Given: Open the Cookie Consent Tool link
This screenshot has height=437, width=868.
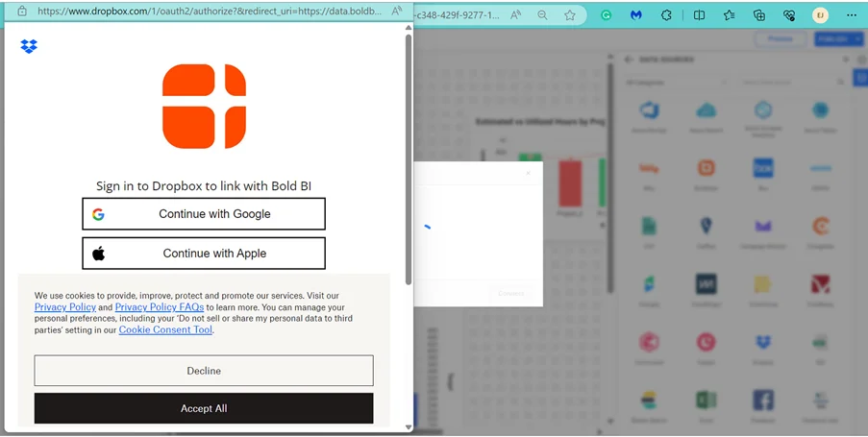Looking at the screenshot, I should [165, 329].
